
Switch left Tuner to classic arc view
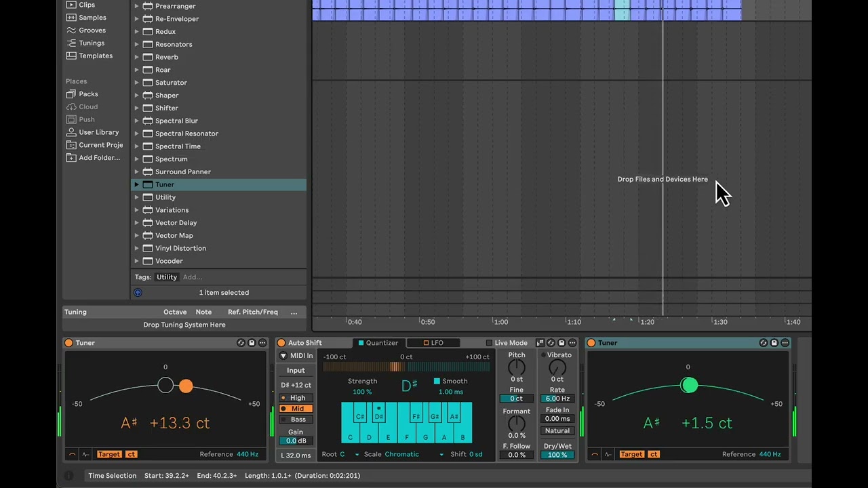point(73,454)
